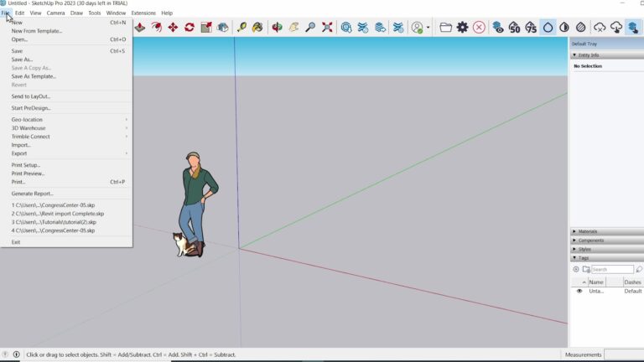The height and width of the screenshot is (362, 644).
Task: Select the Paint Bucket tool icon
Action: tap(257, 28)
